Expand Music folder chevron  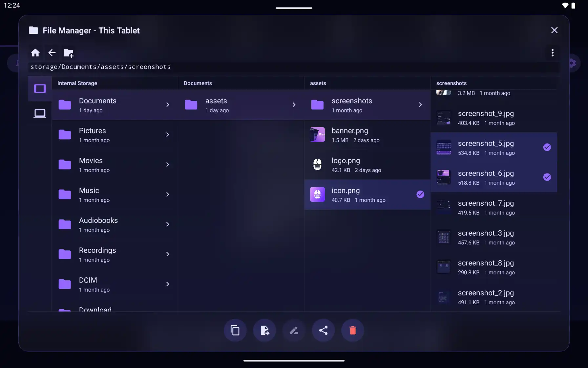168,195
